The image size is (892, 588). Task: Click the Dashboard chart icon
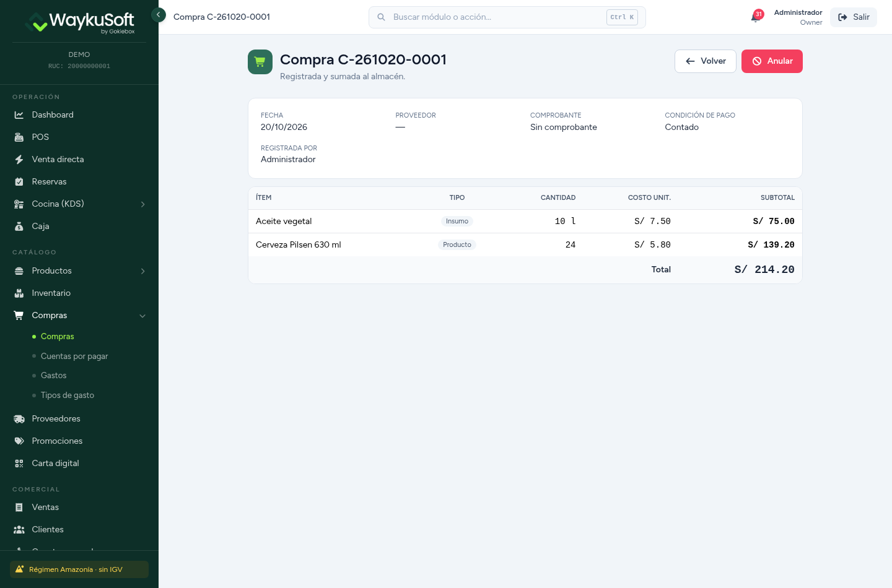(19, 115)
